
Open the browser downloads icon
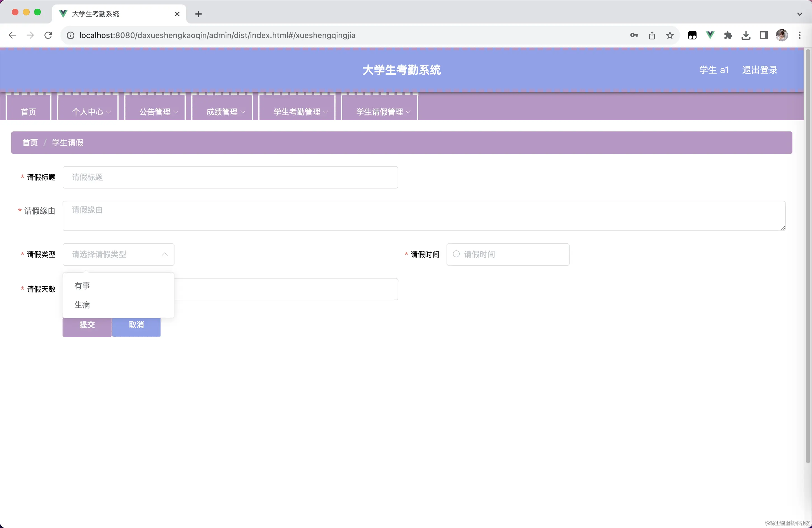(x=746, y=35)
